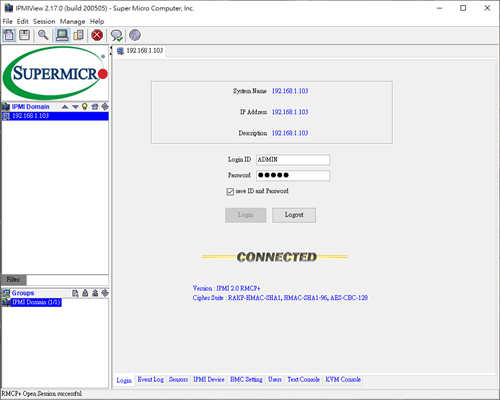Select 192.168.1.103 in the IPMI Domain tree

(55, 116)
